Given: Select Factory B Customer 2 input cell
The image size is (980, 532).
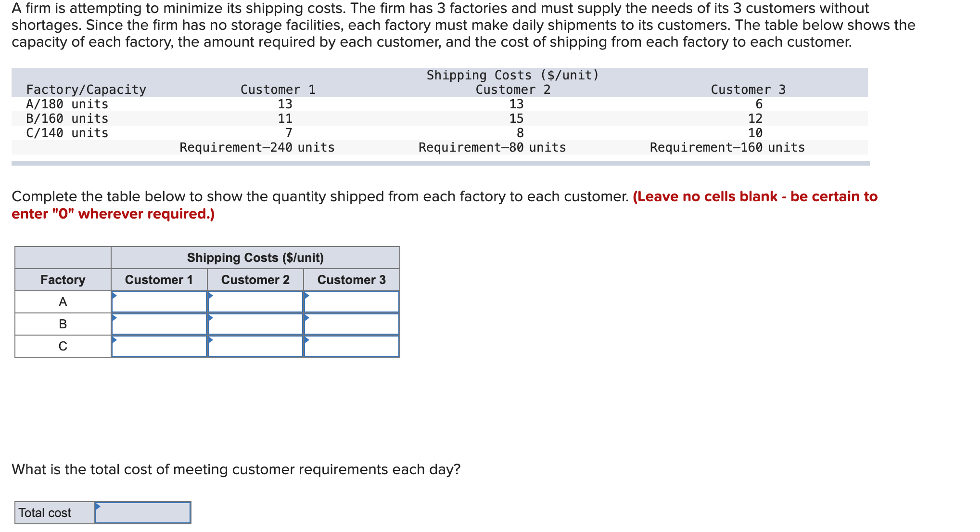Looking at the screenshot, I should click(x=255, y=324).
